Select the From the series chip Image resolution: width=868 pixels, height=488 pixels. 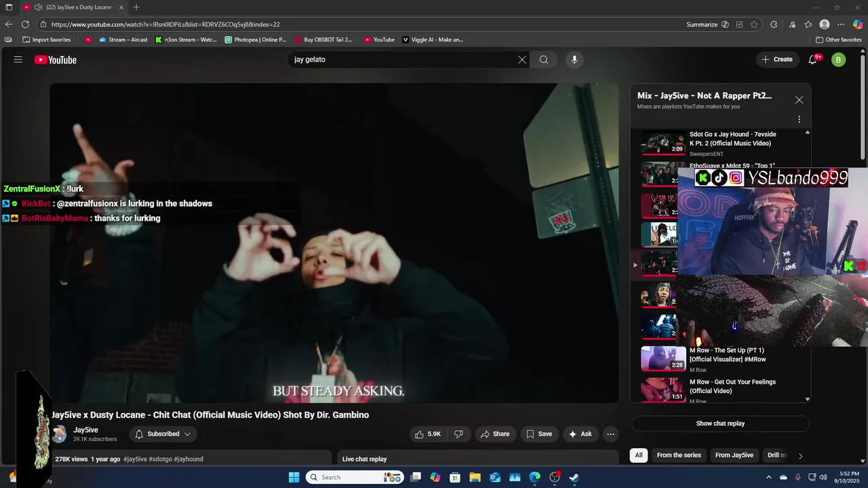click(x=679, y=455)
